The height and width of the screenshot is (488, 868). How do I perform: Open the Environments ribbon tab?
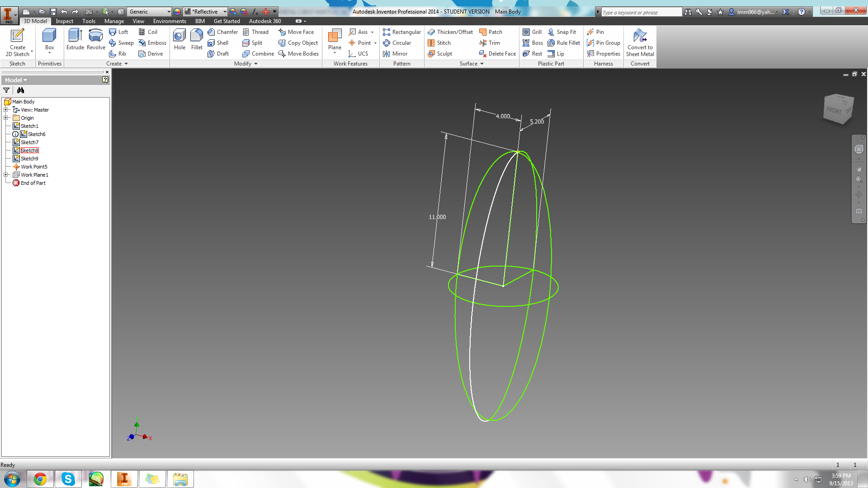(x=170, y=21)
